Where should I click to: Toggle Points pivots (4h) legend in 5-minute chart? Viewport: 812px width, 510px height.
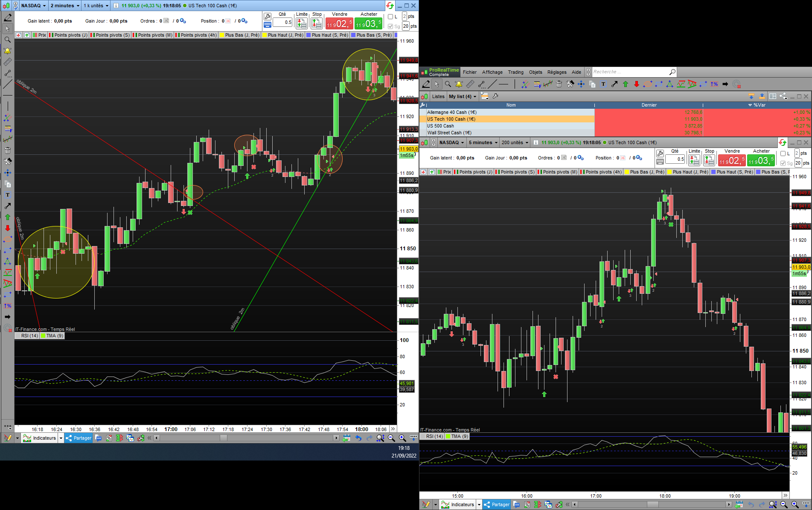[x=601, y=172]
